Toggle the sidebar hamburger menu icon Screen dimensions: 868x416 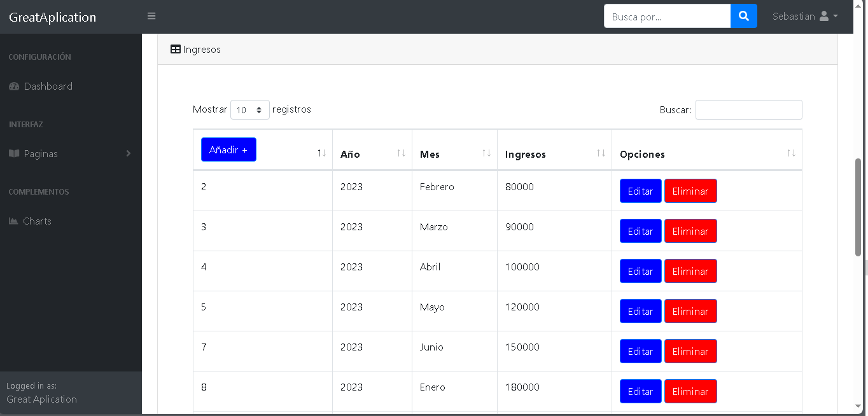[151, 17]
